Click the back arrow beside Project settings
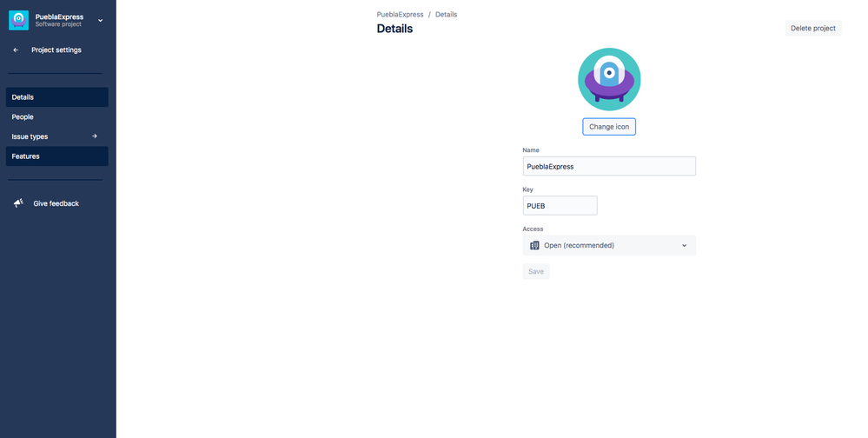 [x=16, y=50]
